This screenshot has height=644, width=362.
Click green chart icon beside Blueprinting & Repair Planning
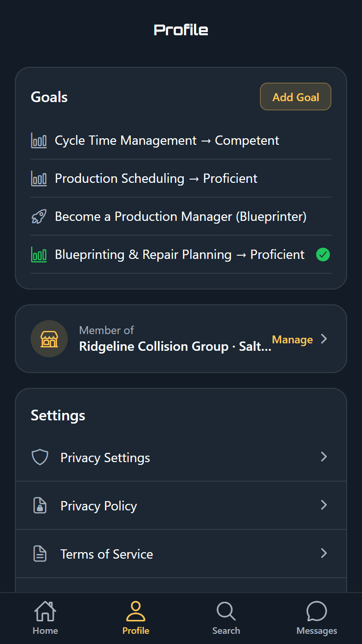pyautogui.click(x=39, y=254)
